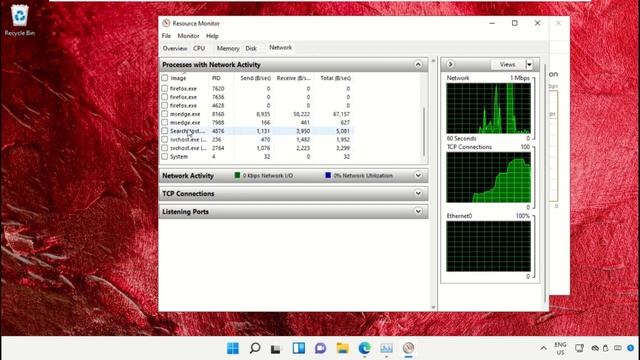Click the display/cast tray icon

579,348
